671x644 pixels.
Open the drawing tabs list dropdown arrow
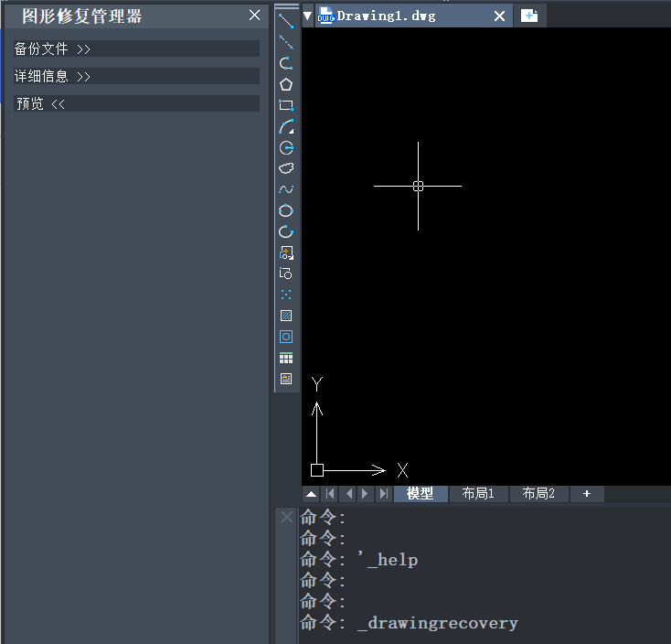[307, 16]
